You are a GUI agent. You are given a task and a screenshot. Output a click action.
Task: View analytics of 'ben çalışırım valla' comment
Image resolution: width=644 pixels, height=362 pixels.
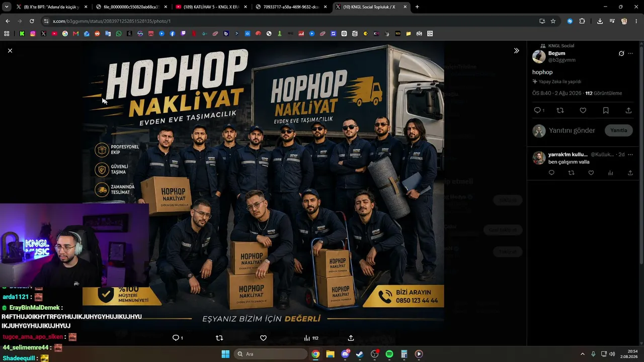pyautogui.click(x=610, y=173)
